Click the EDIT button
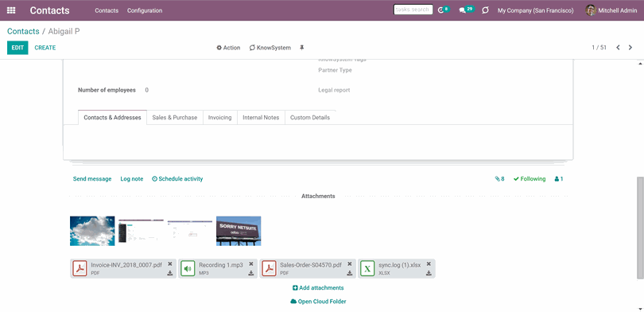Viewport: 644px width, 312px height. (17, 48)
